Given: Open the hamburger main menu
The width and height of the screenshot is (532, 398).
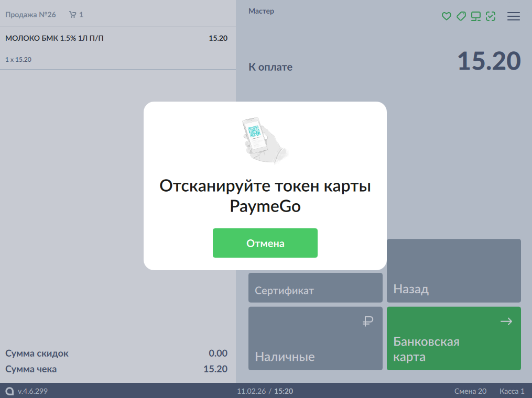Looking at the screenshot, I should [514, 16].
